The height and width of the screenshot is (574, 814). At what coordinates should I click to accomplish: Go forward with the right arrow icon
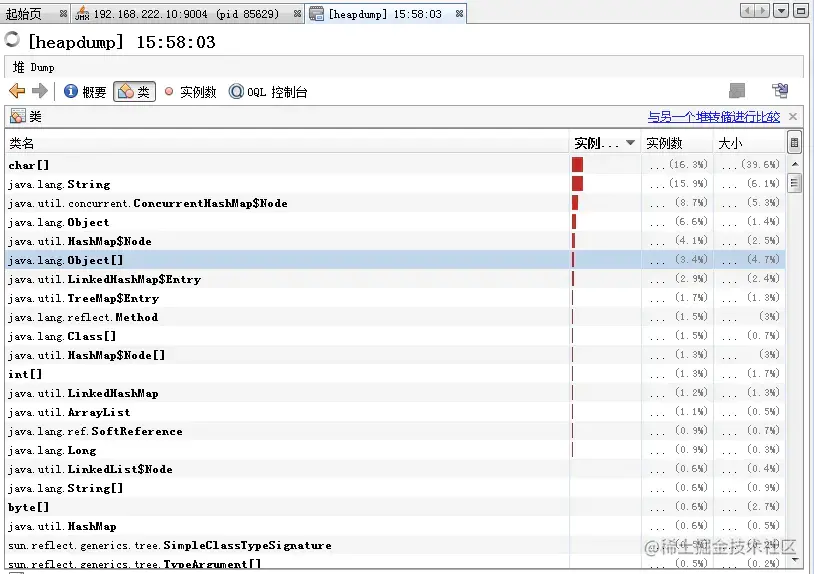(39, 91)
